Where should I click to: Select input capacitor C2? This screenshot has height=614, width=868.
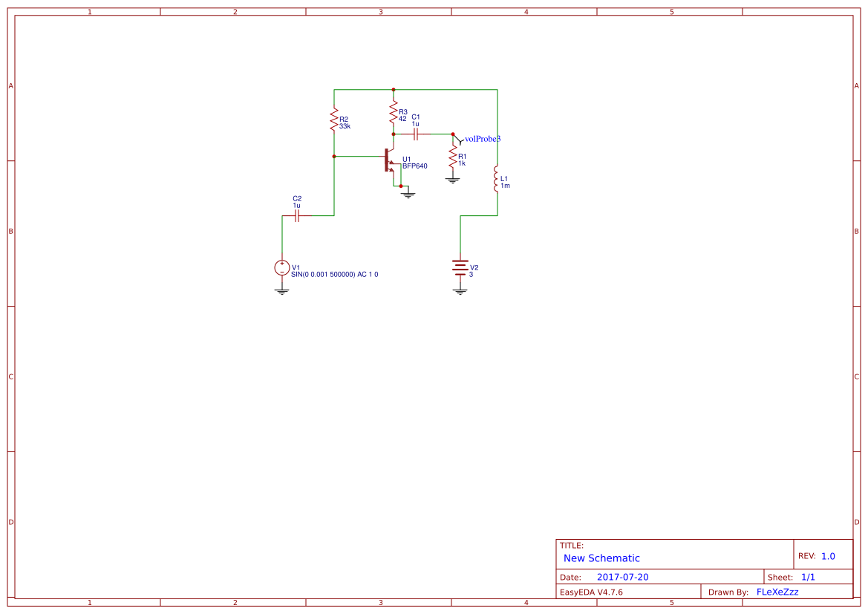click(296, 214)
